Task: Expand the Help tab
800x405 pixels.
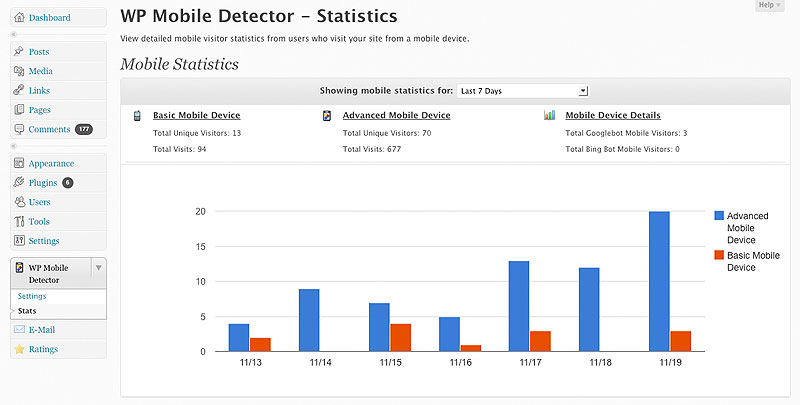Action: [769, 5]
